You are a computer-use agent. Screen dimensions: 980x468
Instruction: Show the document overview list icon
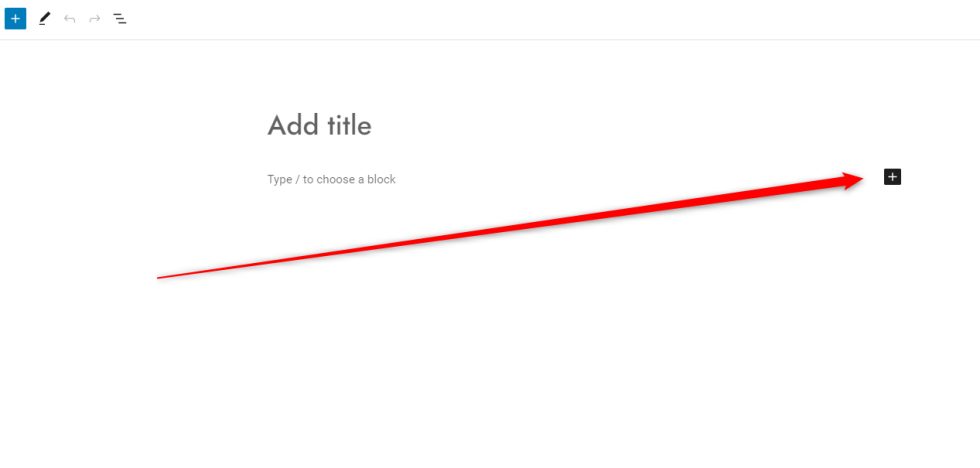pos(119,19)
